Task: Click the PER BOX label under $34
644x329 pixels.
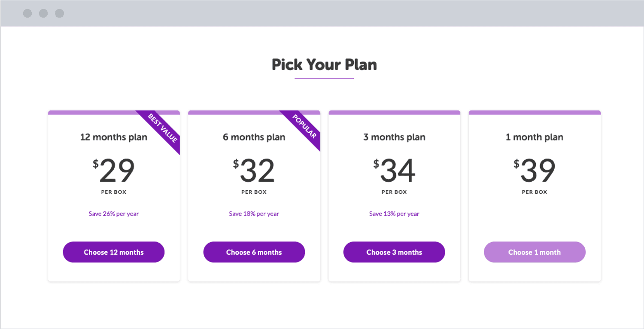Action: tap(394, 192)
